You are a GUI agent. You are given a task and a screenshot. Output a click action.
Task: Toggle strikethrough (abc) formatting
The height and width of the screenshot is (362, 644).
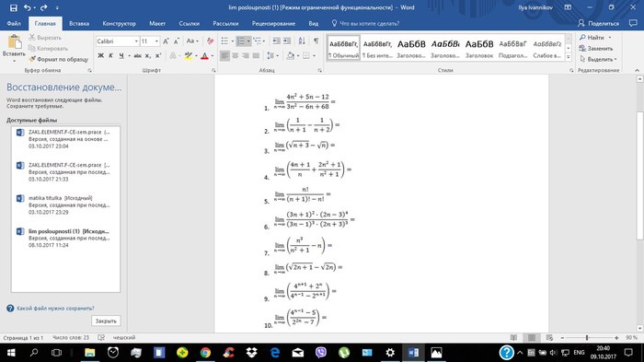(138, 55)
